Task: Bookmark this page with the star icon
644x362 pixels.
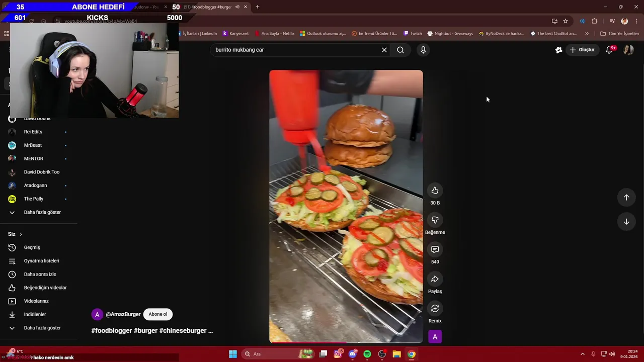Action: pyautogui.click(x=566, y=21)
